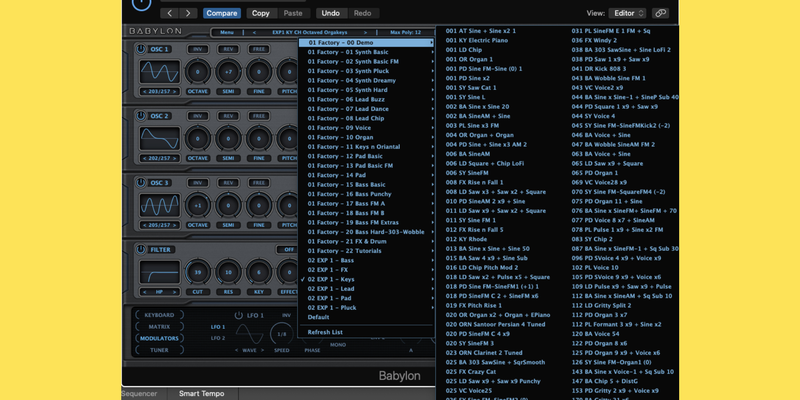Click the FILTER power icon

click(141, 250)
